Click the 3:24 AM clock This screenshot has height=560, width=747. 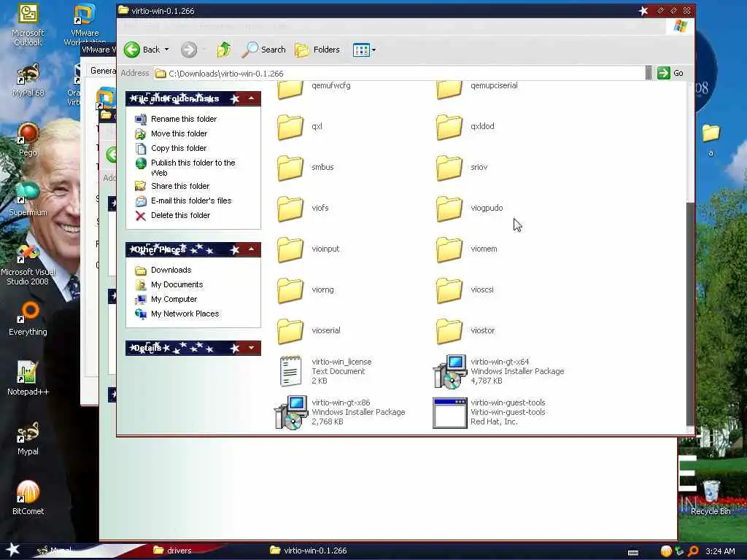[x=720, y=551]
